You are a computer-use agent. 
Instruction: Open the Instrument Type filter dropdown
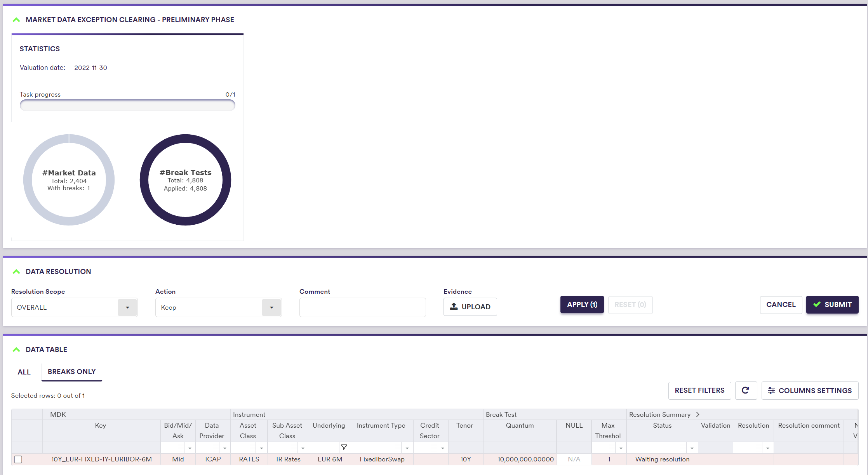407,448
